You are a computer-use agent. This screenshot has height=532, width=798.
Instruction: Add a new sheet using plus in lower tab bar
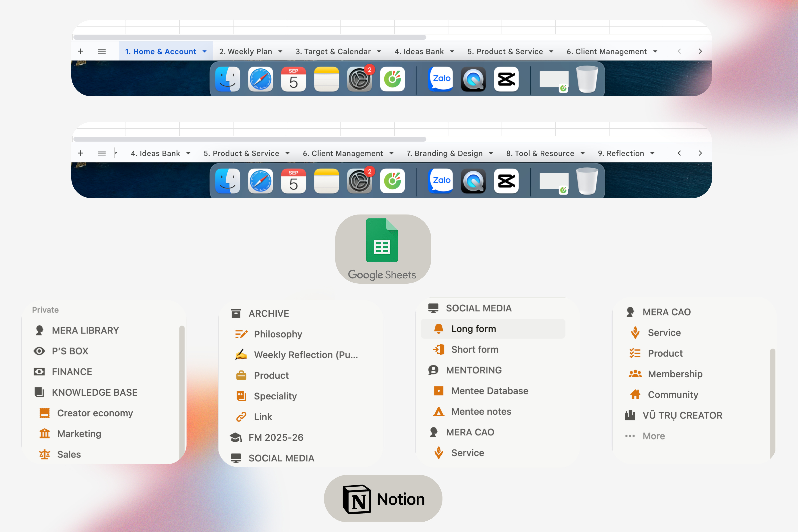[x=80, y=153]
